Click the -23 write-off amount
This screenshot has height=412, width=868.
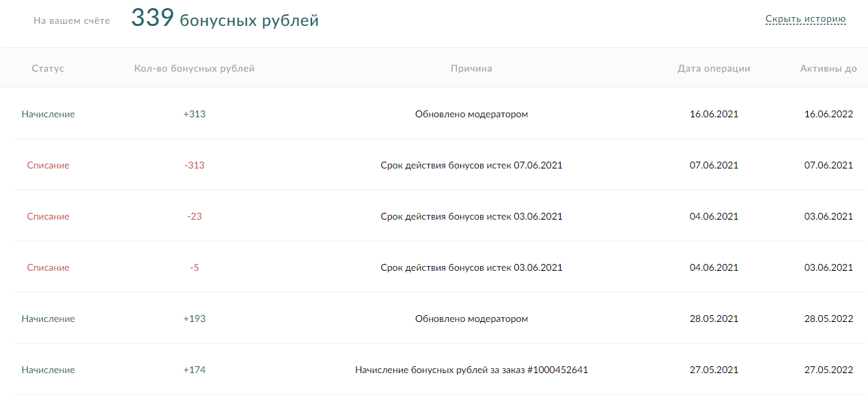(195, 216)
